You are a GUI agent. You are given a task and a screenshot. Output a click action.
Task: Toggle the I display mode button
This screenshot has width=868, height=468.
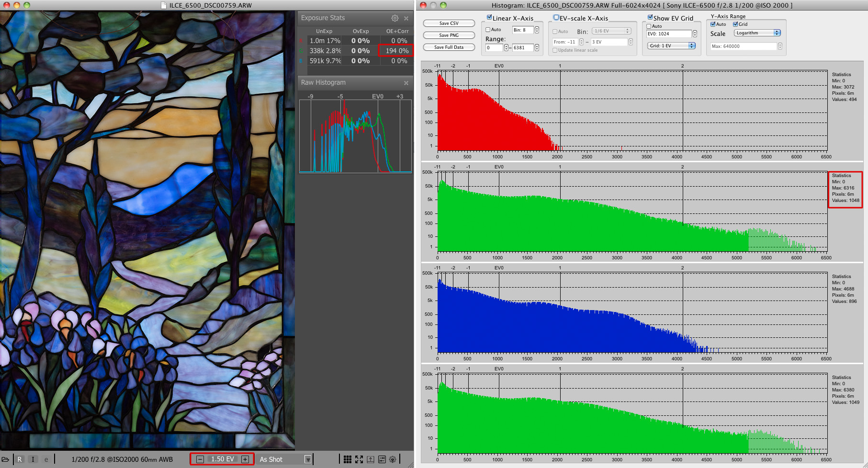(x=33, y=459)
